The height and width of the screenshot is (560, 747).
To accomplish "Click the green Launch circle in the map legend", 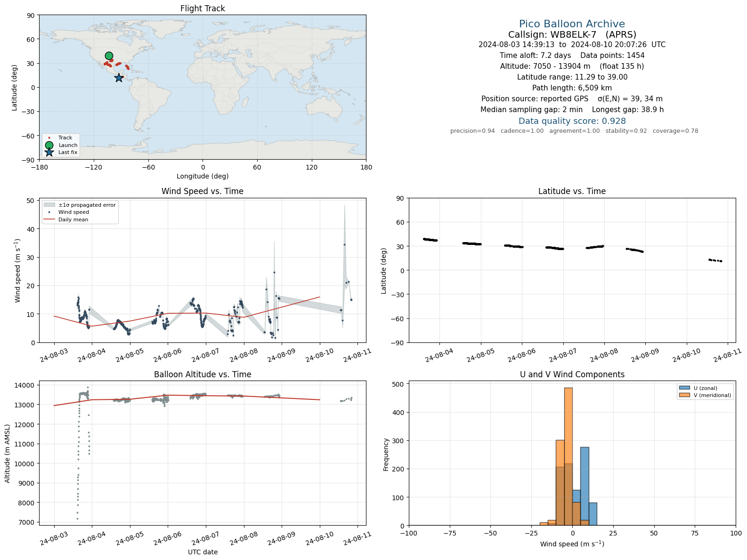I will (49, 145).
